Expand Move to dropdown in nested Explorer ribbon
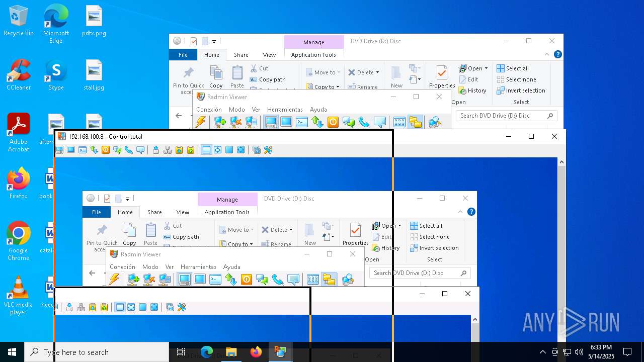 252,230
